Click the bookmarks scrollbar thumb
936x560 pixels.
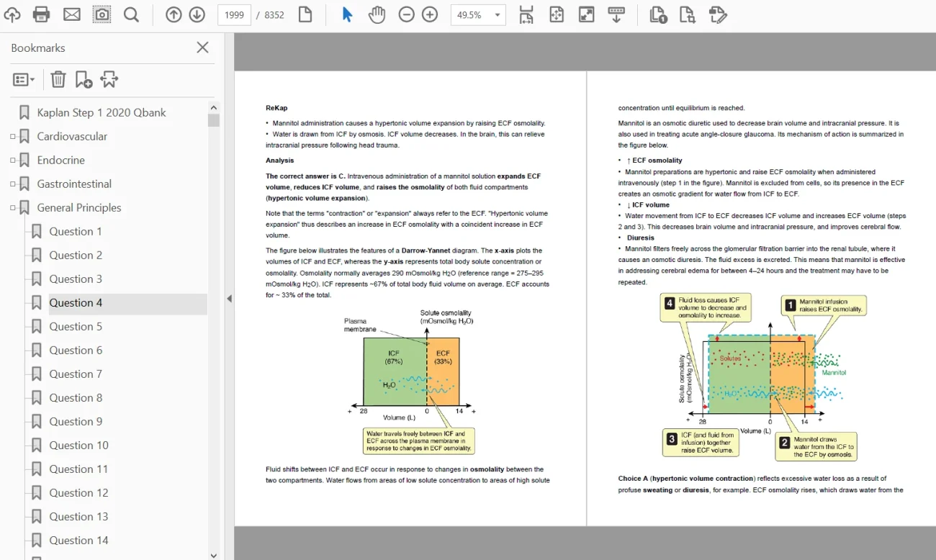(214, 120)
